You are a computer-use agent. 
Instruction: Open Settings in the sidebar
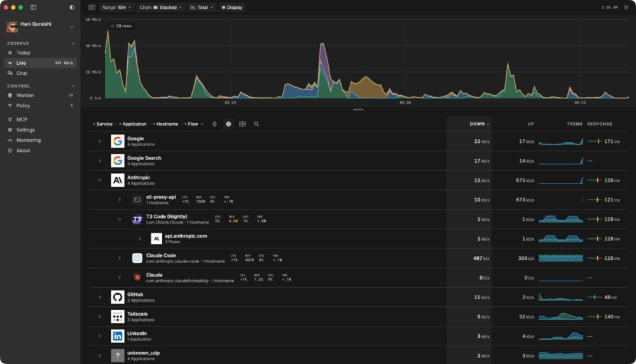tap(40, 130)
